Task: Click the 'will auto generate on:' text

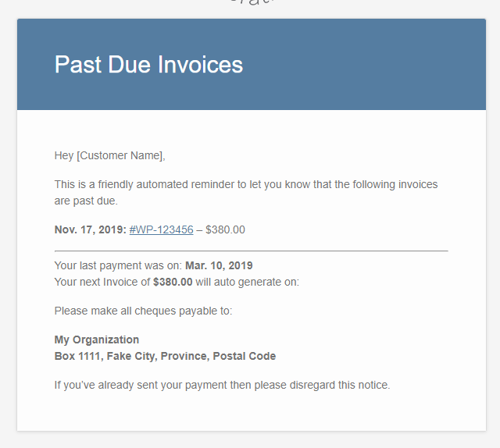Action: (x=247, y=282)
